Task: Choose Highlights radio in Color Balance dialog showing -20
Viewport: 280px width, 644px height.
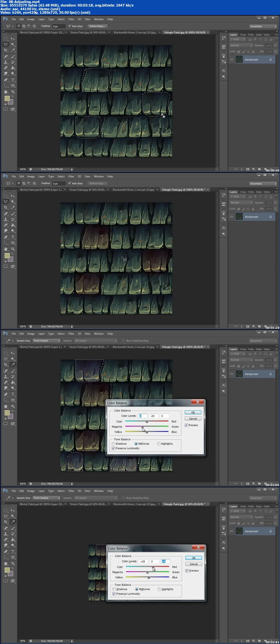Action: point(159,444)
